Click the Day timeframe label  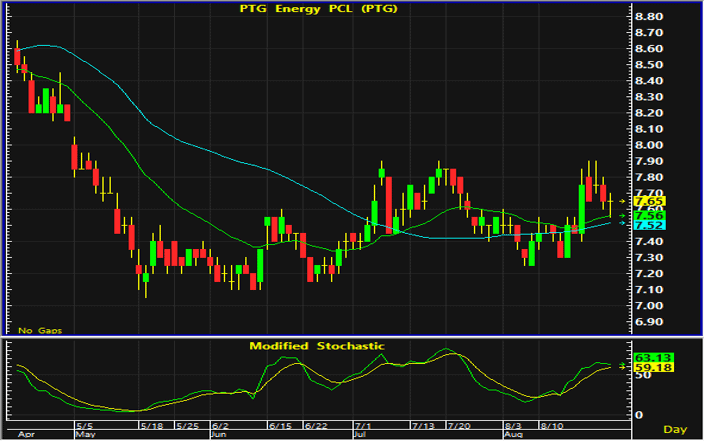675,429
